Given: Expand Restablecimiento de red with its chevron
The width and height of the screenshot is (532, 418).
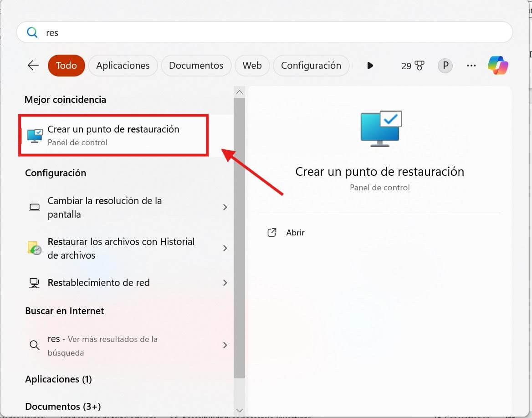Looking at the screenshot, I should click(225, 283).
